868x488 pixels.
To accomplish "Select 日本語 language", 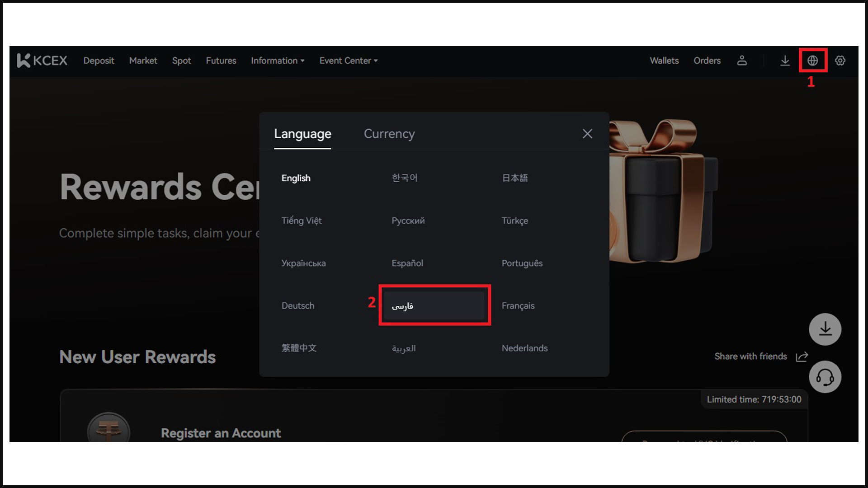I will [515, 178].
